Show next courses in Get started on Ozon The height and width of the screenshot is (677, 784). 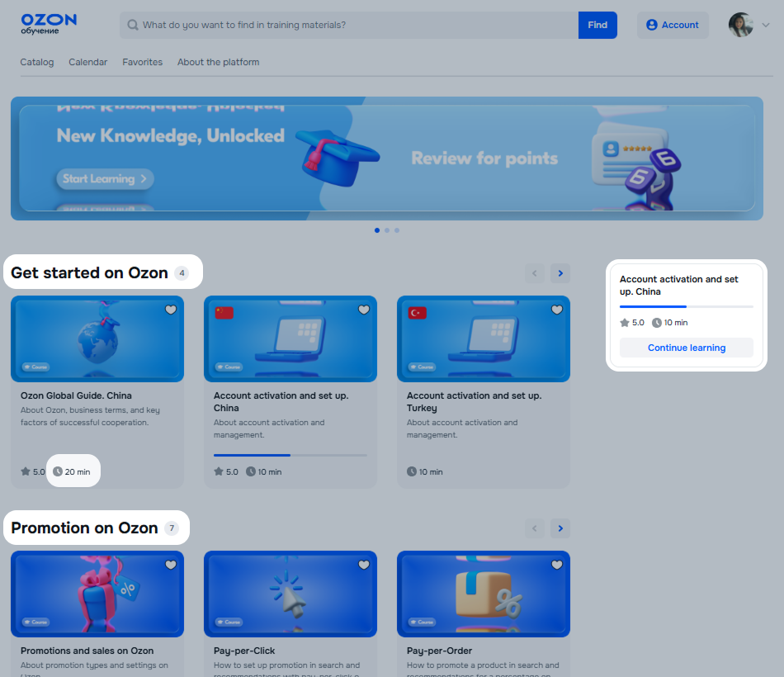pos(560,273)
